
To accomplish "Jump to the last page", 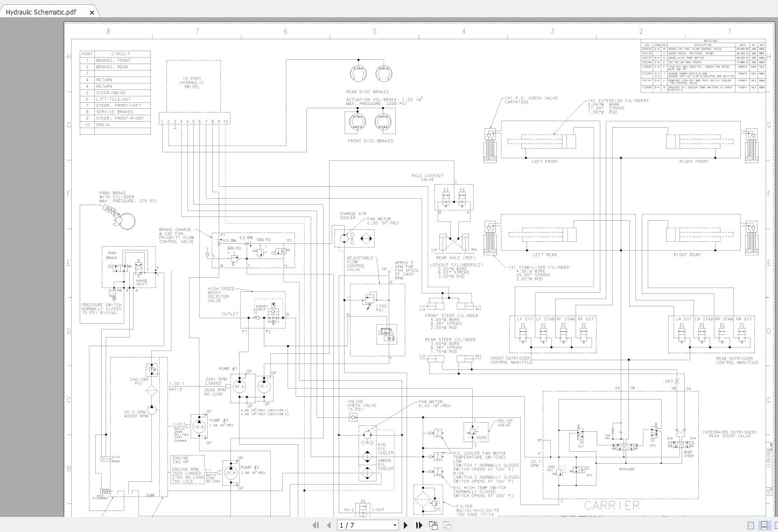I will 419,525.
